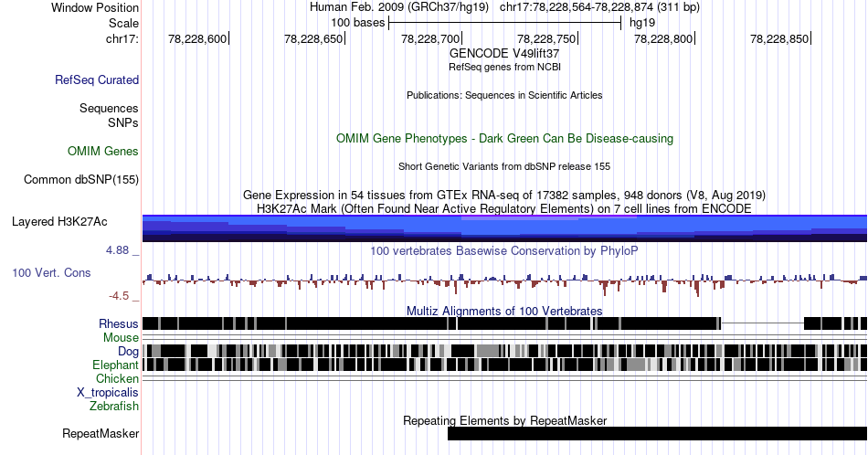Click the Elephant alignment block row
Viewport: 868px width, 455px height.
tap(505, 365)
